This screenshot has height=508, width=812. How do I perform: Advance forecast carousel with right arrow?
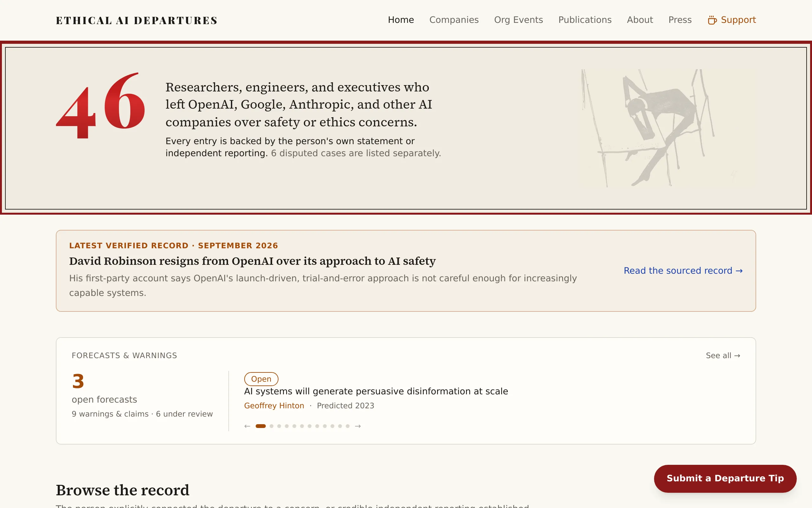(358, 426)
